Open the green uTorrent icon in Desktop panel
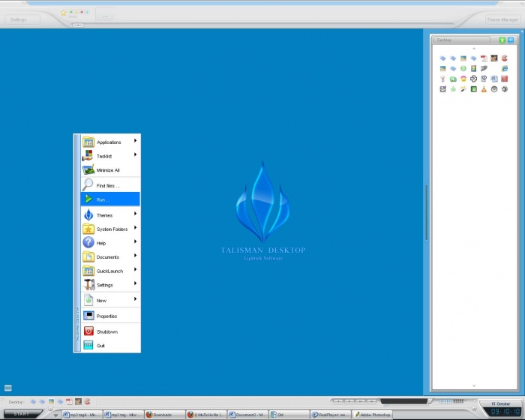 474,89
